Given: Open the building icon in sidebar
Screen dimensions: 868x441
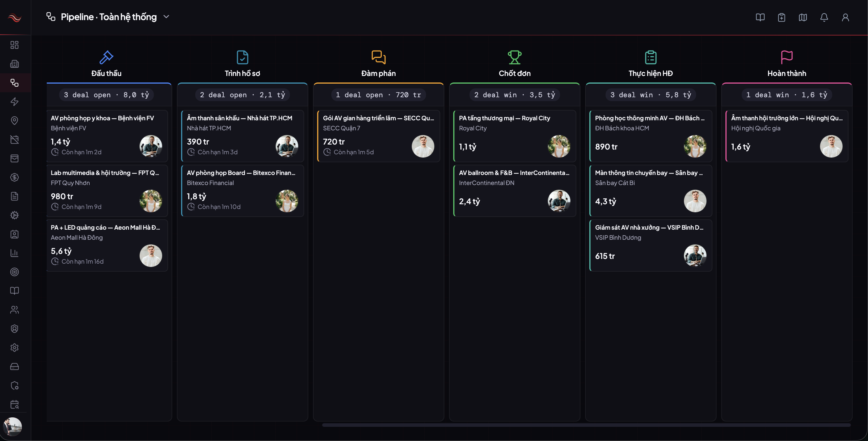Looking at the screenshot, I should pos(14,64).
